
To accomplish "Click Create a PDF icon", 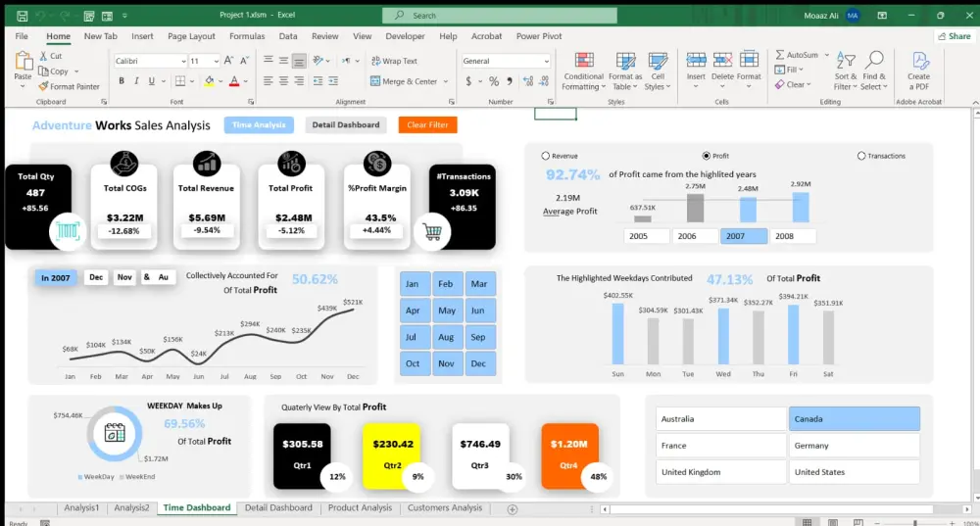I will coord(919,62).
